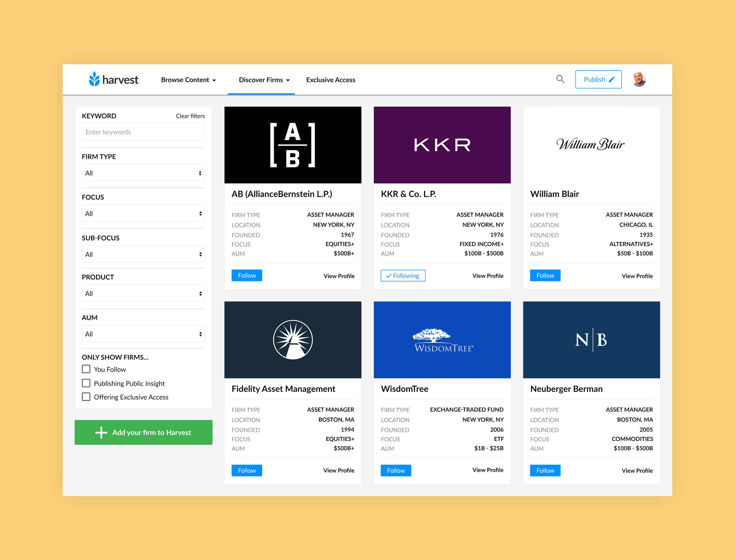Enable Publishing Public Insight filter
Image resolution: width=735 pixels, height=560 pixels.
point(86,383)
